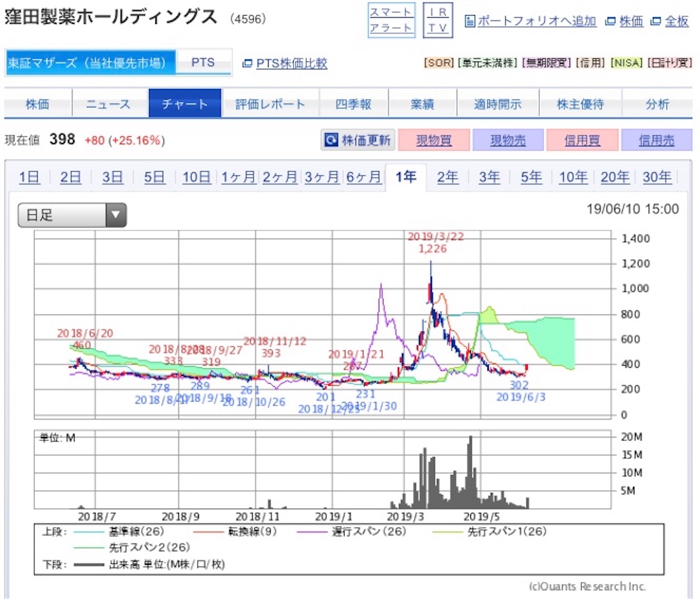Add stock via ポートフォリオへ追加 link

click(x=537, y=21)
